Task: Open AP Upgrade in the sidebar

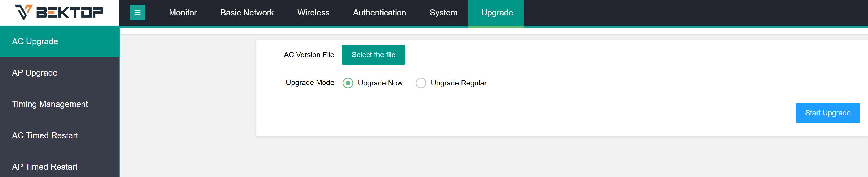Action: [60, 73]
